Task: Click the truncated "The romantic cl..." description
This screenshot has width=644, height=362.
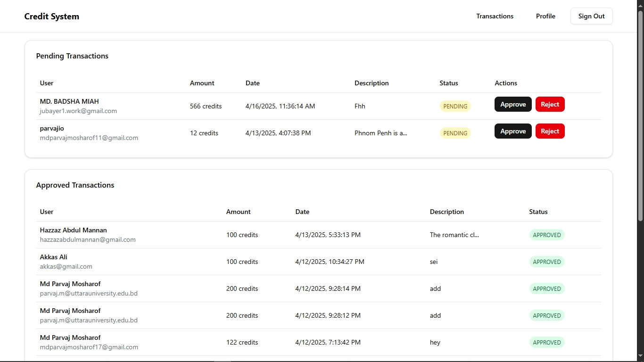Action: (x=454, y=235)
